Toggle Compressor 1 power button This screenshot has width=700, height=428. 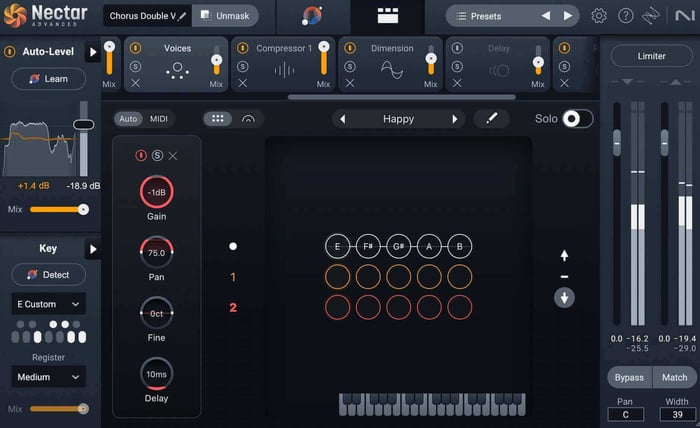click(242, 48)
